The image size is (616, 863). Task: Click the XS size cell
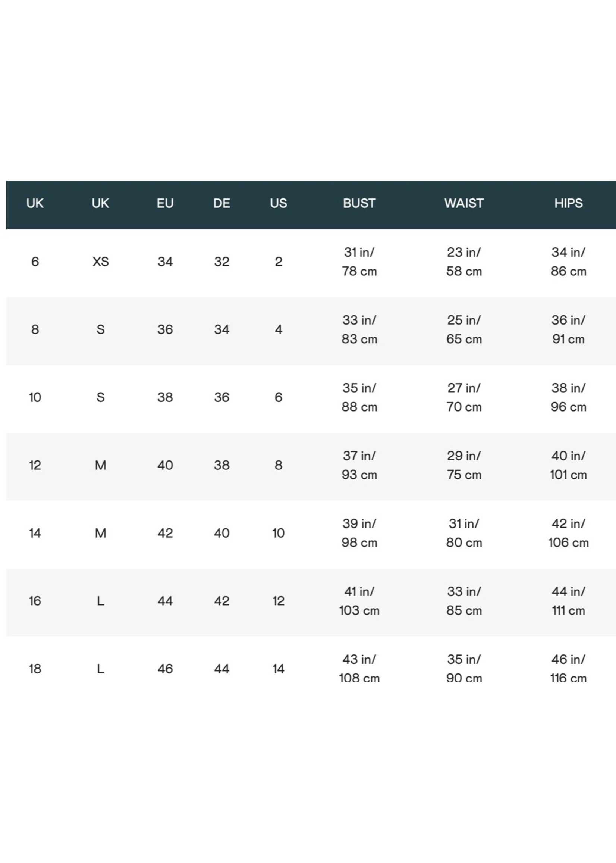tap(101, 262)
